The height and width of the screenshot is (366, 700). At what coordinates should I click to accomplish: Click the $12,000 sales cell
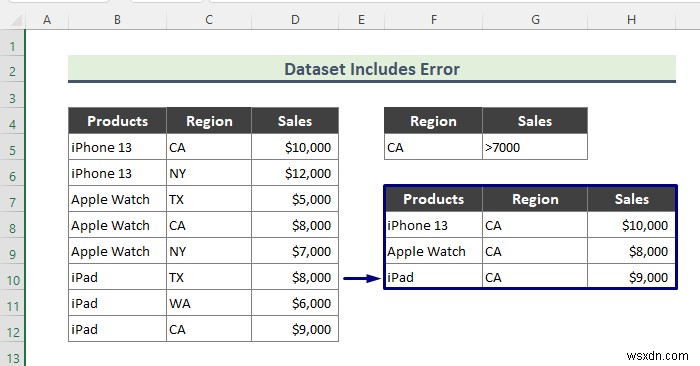[295, 173]
